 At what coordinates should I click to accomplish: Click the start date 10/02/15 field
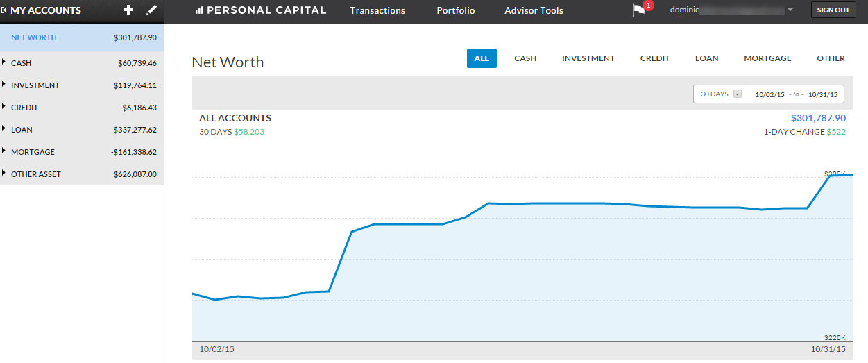770,94
